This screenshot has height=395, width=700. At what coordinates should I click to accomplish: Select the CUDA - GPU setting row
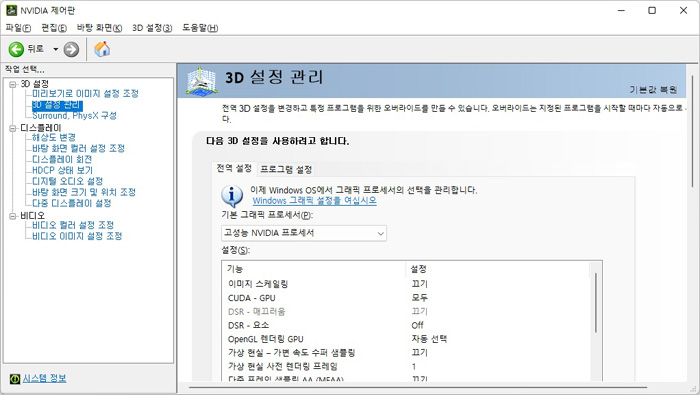(x=407, y=298)
